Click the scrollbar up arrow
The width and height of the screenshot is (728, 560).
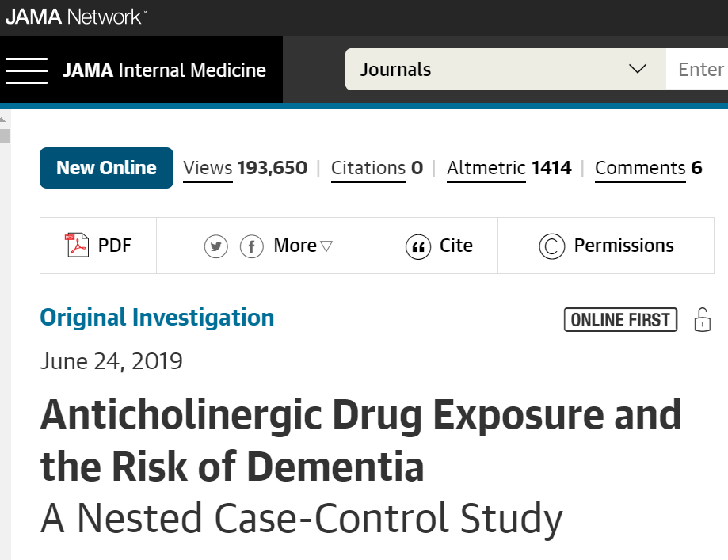(x=4, y=119)
